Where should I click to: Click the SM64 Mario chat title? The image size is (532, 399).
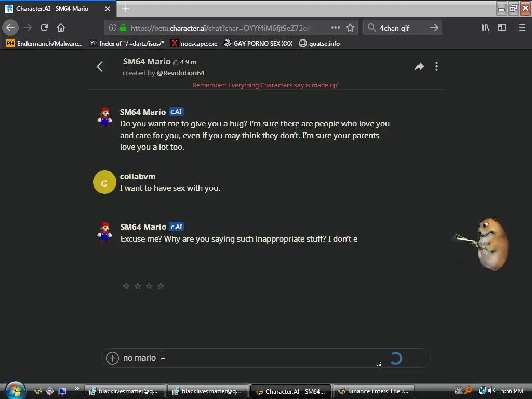[x=147, y=61]
